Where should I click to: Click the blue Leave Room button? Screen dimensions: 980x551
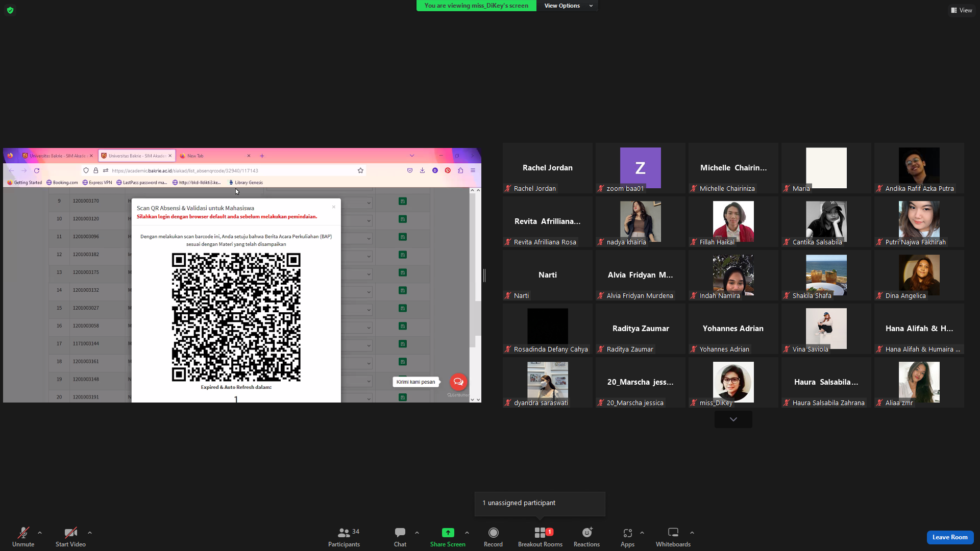point(950,537)
